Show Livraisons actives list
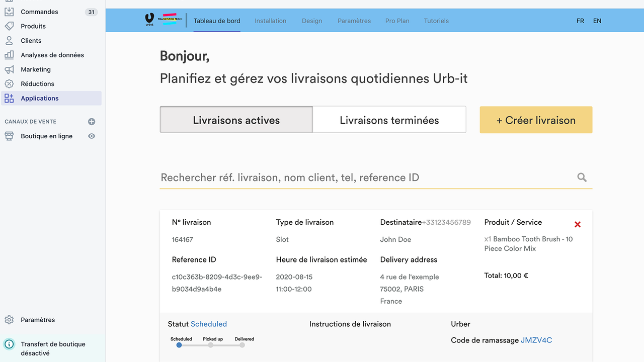The image size is (644, 362). [236, 120]
